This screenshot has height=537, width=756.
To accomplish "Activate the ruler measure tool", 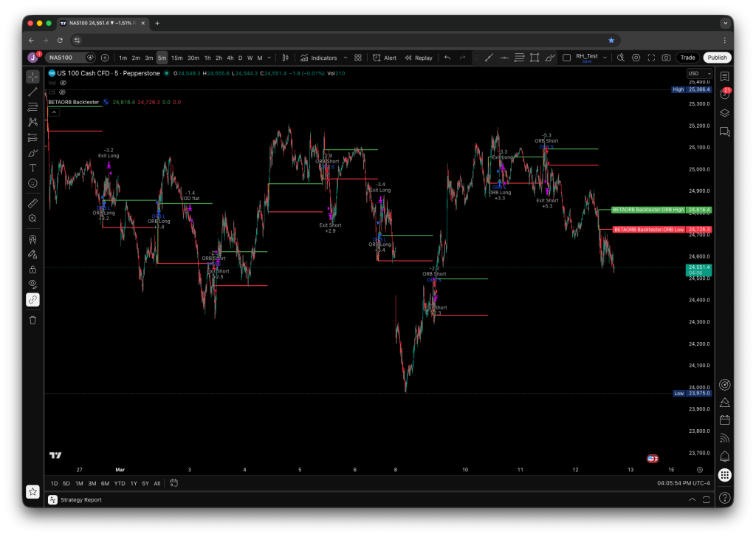I will coord(32,202).
